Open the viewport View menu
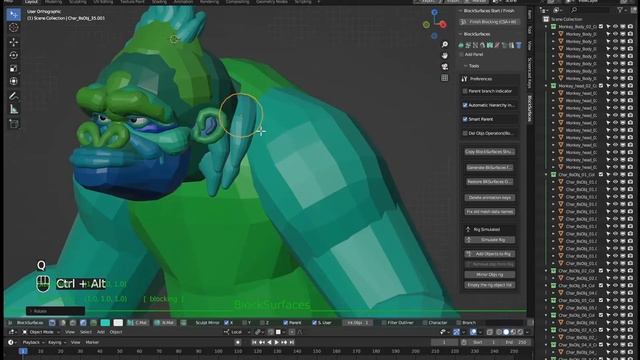 (x=70, y=332)
